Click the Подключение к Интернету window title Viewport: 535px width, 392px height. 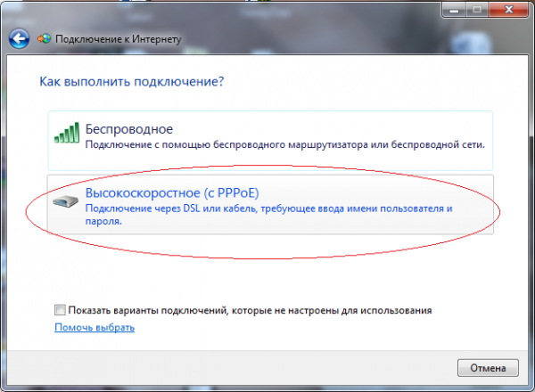click(x=119, y=39)
